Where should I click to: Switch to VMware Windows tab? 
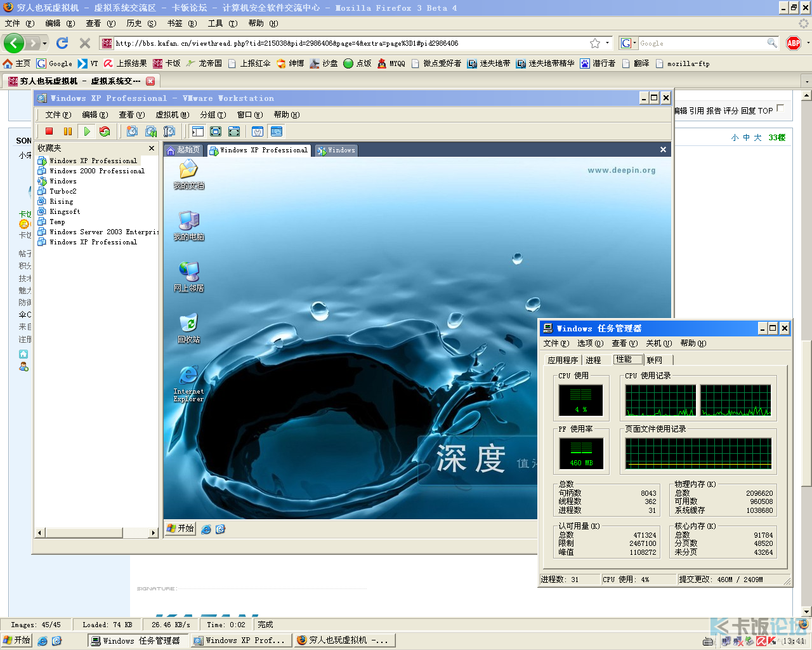[x=336, y=150]
